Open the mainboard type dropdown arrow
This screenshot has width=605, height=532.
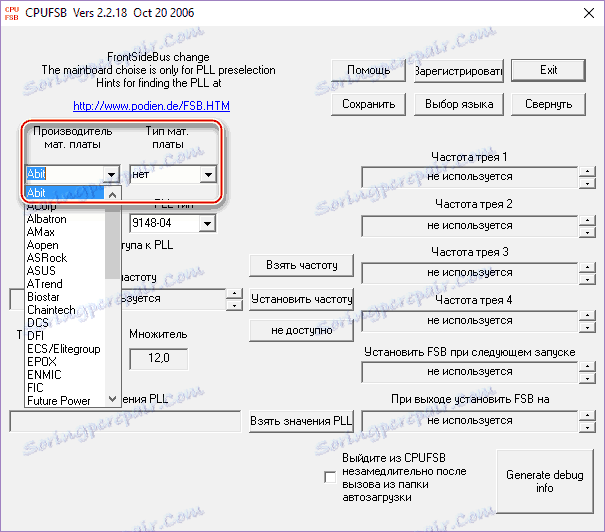208,175
